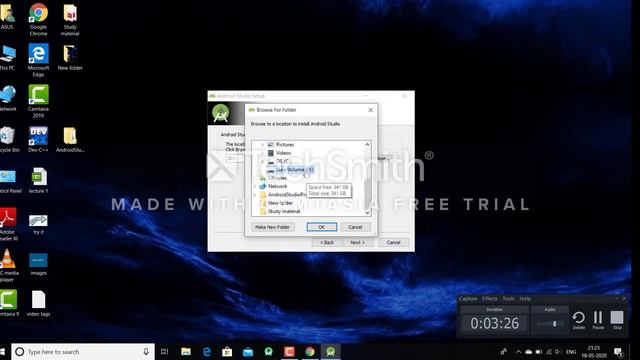This screenshot has height=360, width=640.
Task: Click active Android Studio Setup taskbar icon
Action: tap(331, 351)
